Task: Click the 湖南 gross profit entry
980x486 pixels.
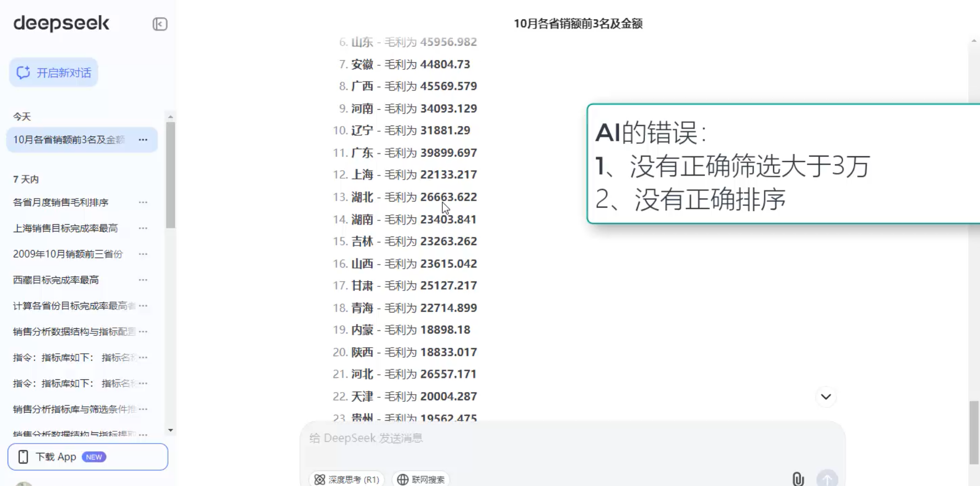Action: point(405,220)
